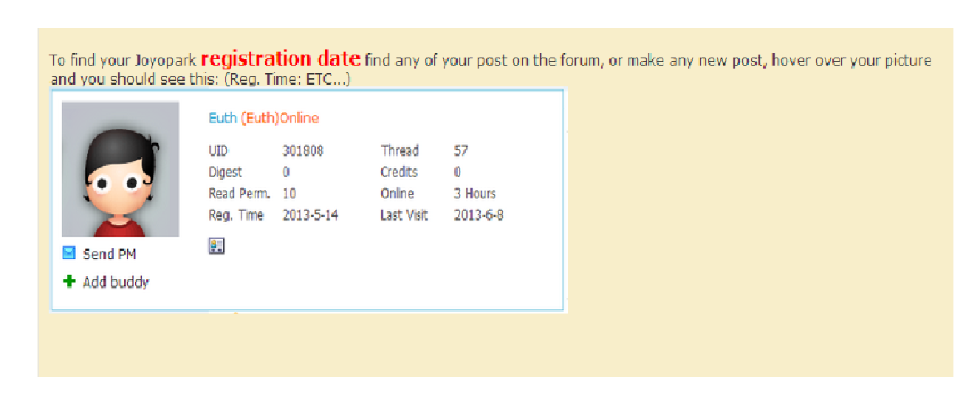Open the Send PM link
The width and height of the screenshot is (980, 405).
coord(109,254)
